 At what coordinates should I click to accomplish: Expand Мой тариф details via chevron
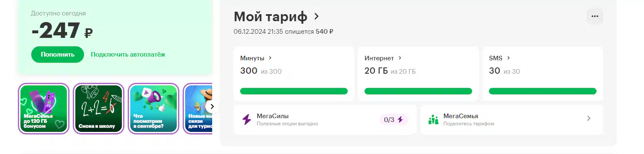pos(317,16)
